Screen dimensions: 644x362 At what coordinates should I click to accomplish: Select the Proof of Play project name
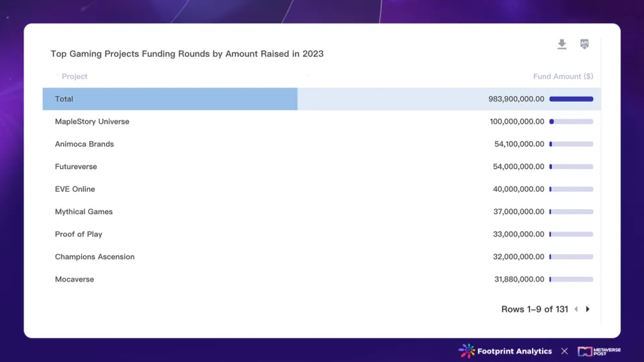pyautogui.click(x=78, y=235)
